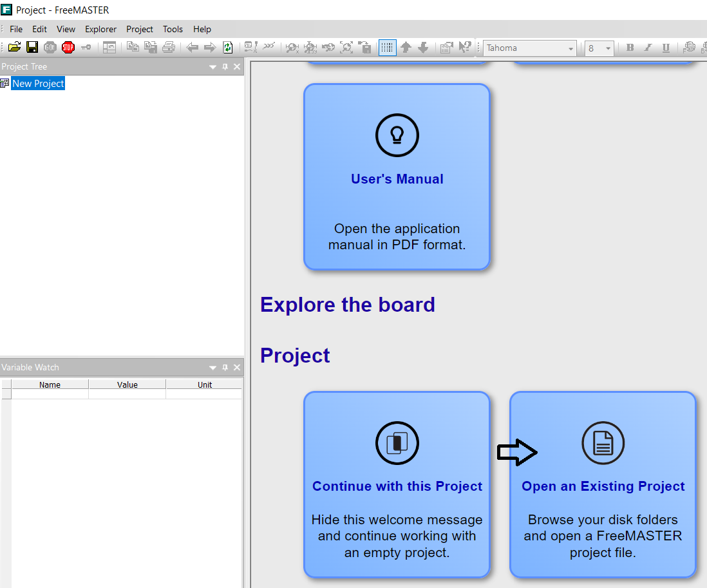
Task: Click the Value column header in Variable Watch
Action: click(127, 384)
